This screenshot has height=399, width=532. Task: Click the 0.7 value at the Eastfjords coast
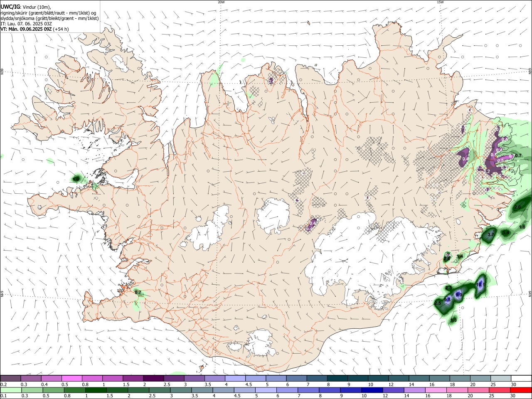[518, 155]
